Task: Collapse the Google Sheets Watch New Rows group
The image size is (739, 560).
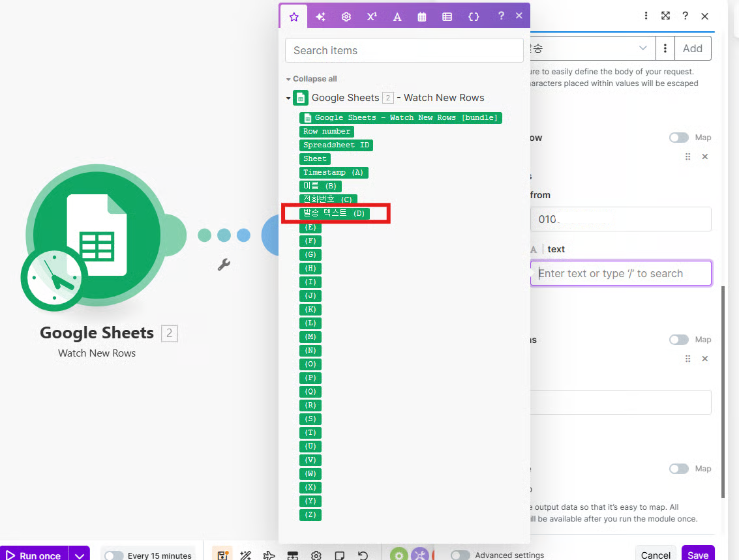Action: 288,98
